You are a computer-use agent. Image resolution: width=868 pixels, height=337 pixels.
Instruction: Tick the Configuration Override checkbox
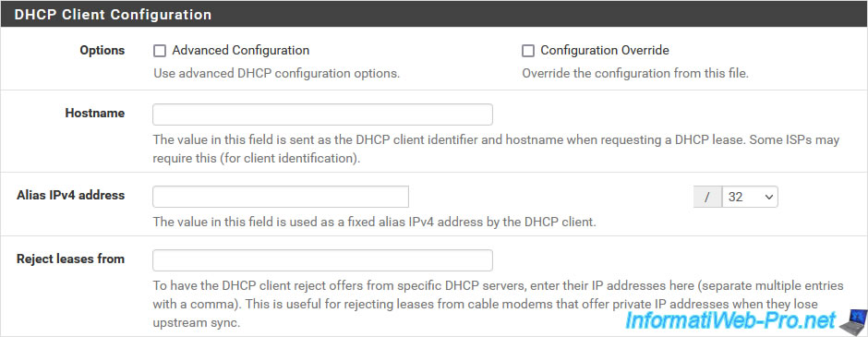tap(528, 51)
